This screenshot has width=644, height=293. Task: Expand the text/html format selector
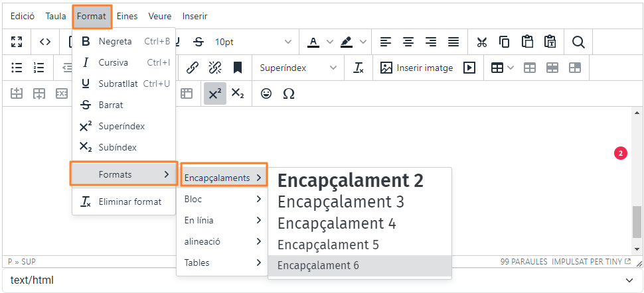click(x=322, y=280)
